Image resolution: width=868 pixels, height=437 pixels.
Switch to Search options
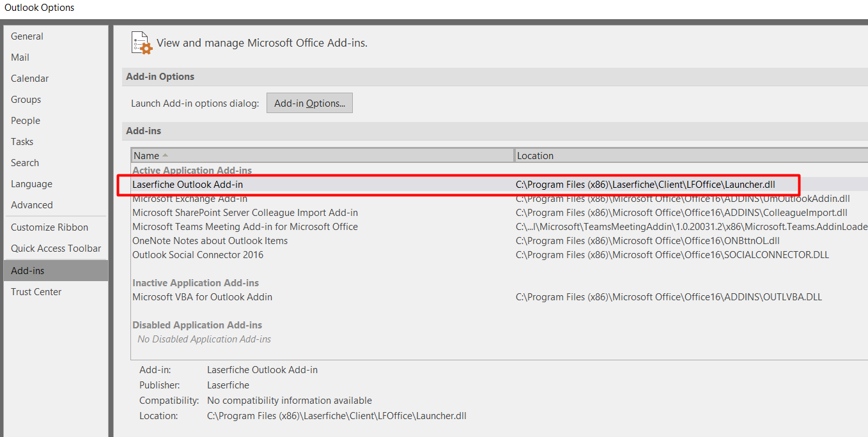click(56, 163)
